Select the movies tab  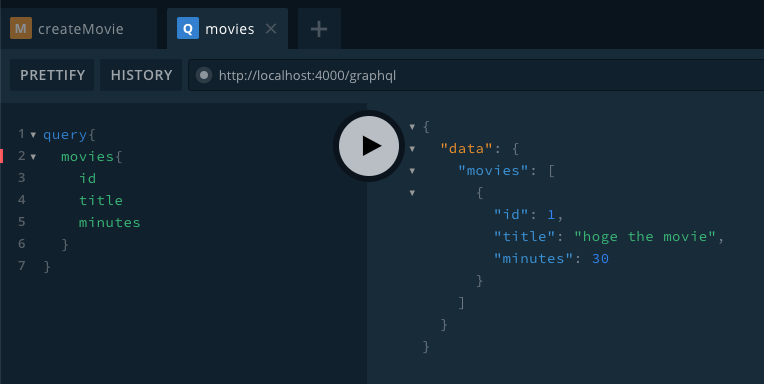pyautogui.click(x=227, y=29)
